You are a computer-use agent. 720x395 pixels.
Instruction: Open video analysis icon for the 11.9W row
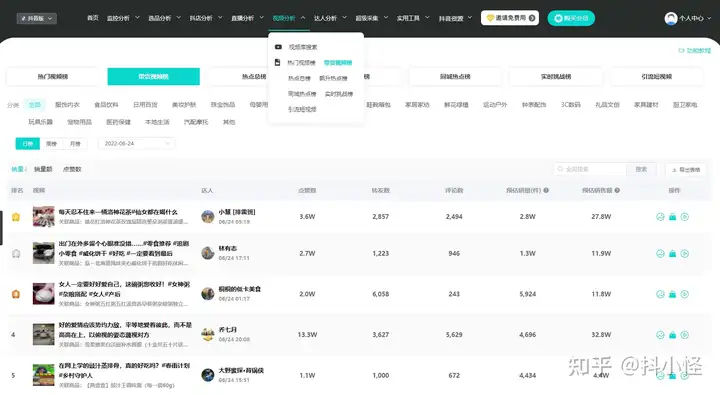[660, 254]
